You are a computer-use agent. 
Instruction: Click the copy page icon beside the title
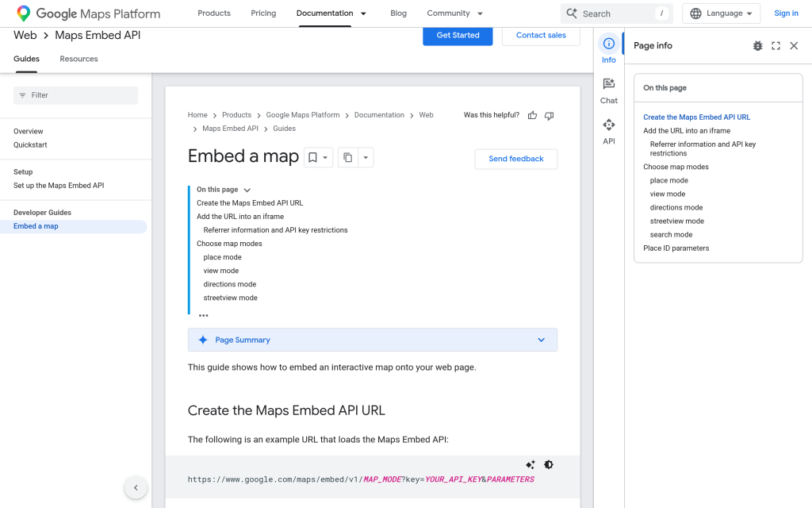348,158
